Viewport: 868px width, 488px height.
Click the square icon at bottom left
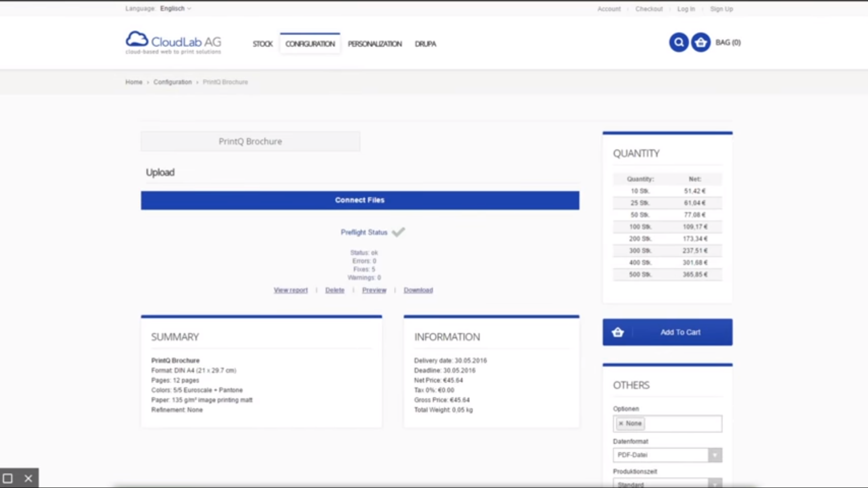click(x=8, y=478)
